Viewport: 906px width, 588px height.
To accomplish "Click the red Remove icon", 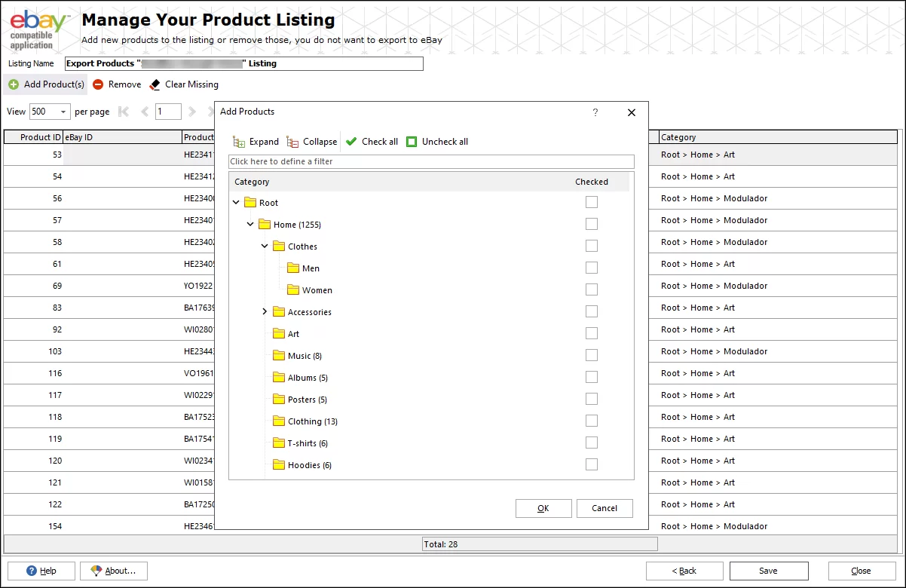I will click(x=98, y=84).
